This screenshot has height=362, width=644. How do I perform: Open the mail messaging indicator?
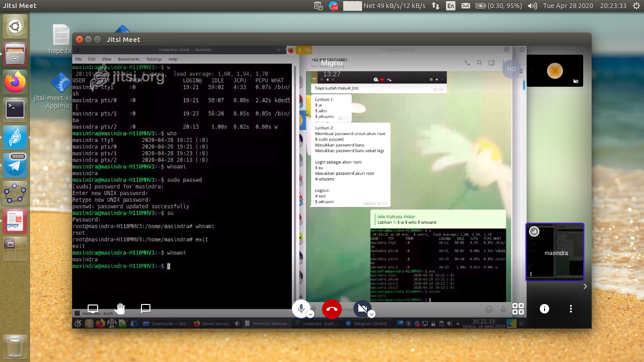point(466,6)
